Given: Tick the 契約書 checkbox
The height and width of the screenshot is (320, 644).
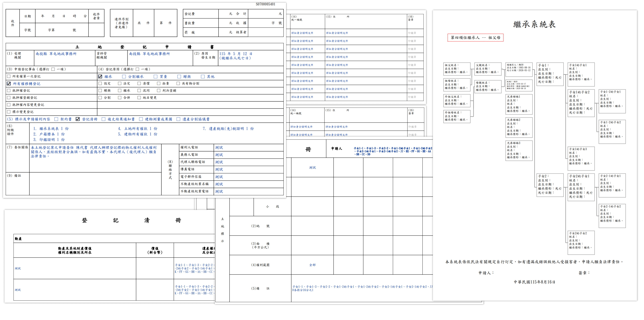Looking at the screenshot, I should pyautogui.click(x=56, y=119).
